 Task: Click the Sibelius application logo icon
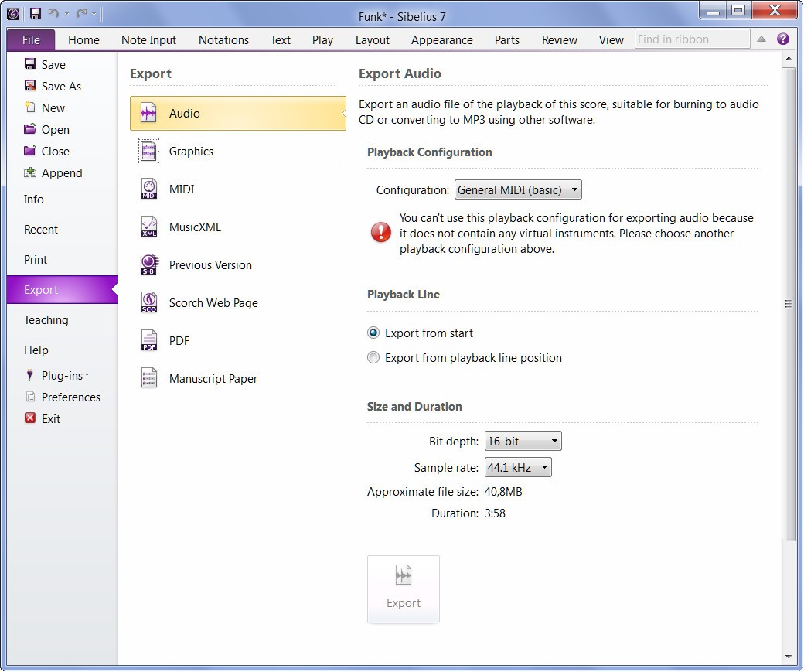pyautogui.click(x=13, y=14)
